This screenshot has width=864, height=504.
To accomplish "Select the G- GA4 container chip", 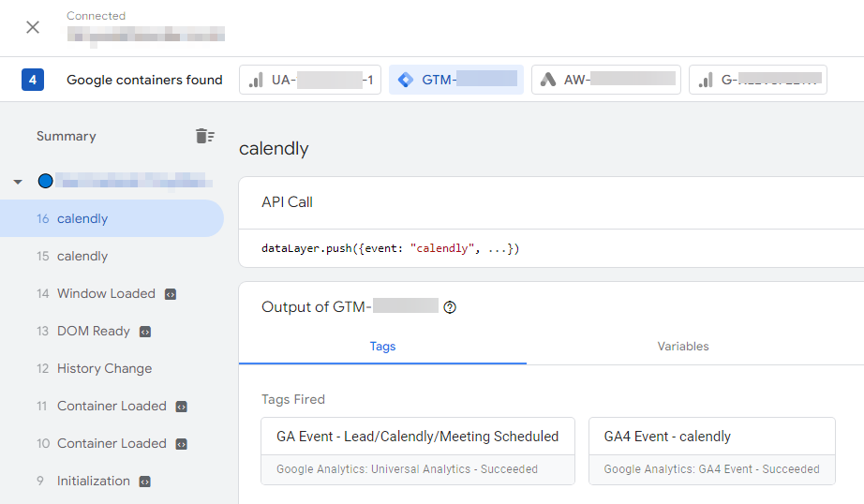I will pyautogui.click(x=758, y=80).
